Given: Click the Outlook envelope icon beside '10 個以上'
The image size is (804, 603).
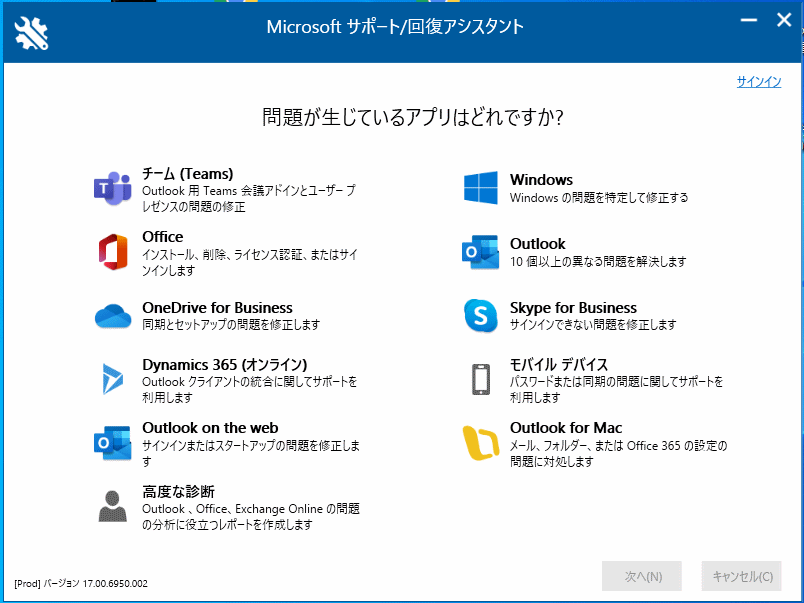Looking at the screenshot, I should [x=480, y=252].
